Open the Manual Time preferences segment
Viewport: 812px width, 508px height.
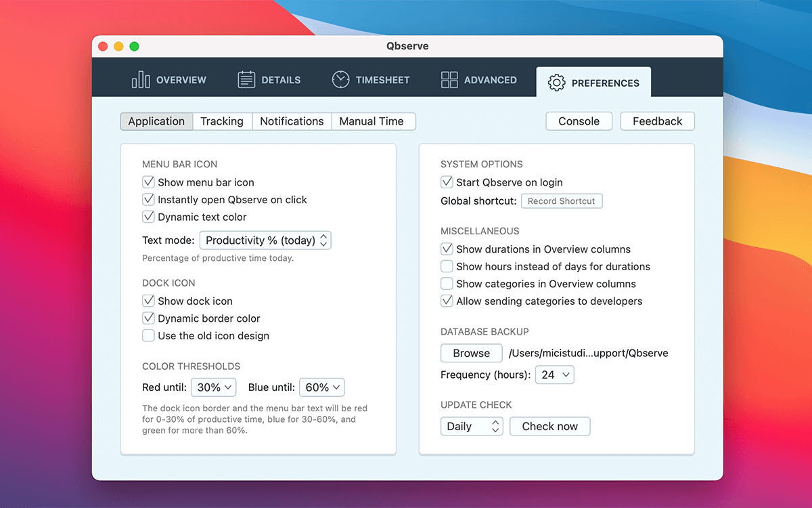pyautogui.click(x=373, y=121)
